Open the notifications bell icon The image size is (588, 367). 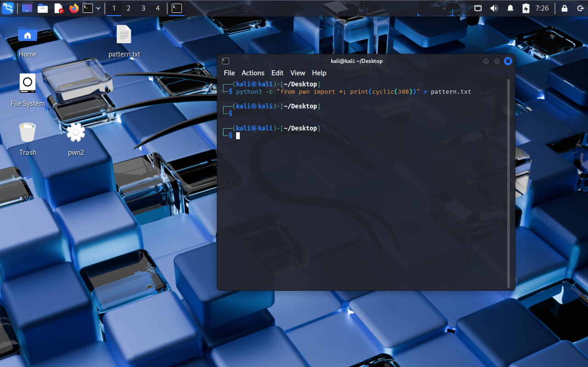tap(510, 8)
